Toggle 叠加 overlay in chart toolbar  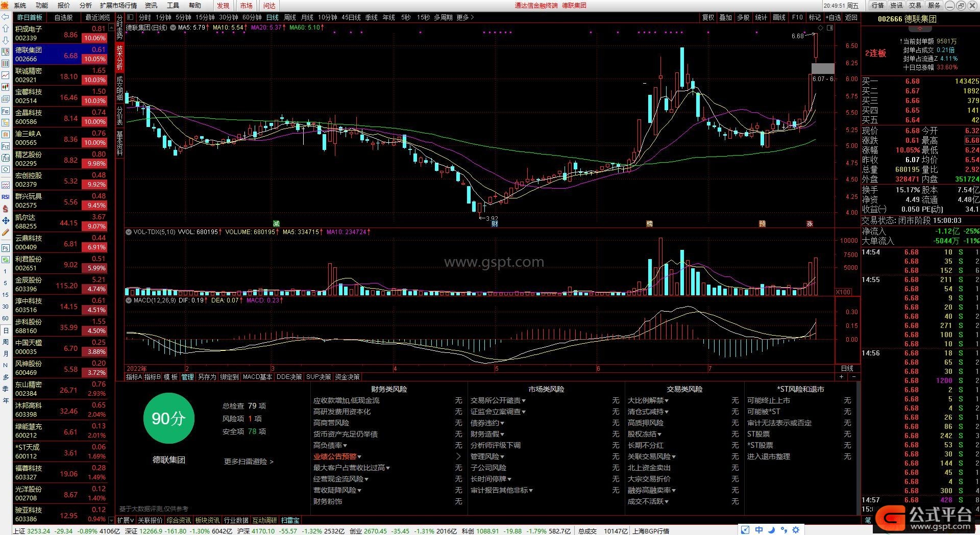point(725,17)
